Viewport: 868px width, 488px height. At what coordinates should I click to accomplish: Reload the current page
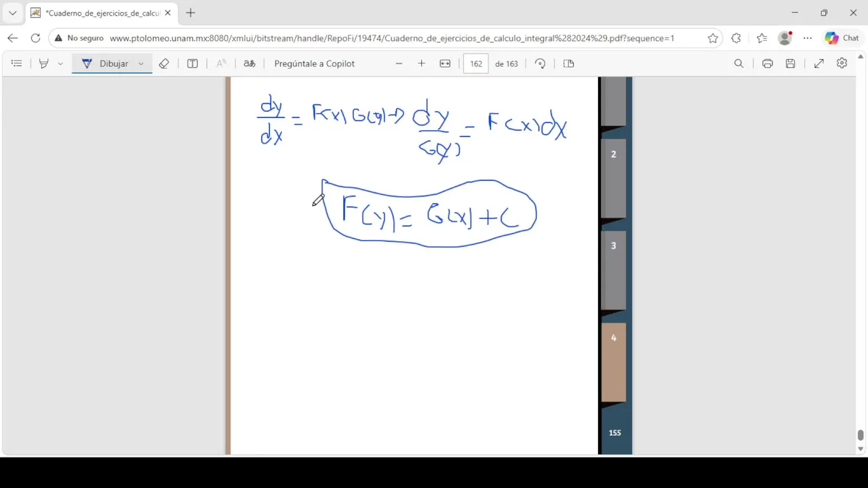tap(35, 38)
